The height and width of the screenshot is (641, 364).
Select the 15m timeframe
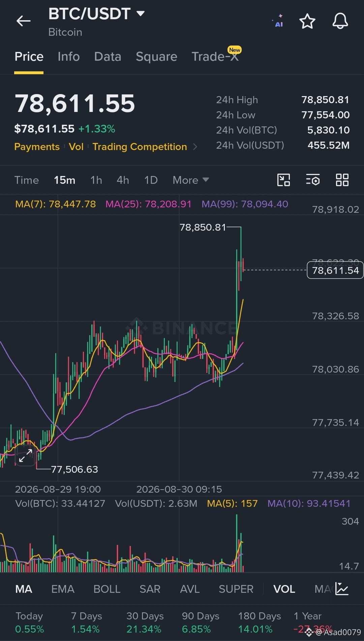tap(65, 180)
